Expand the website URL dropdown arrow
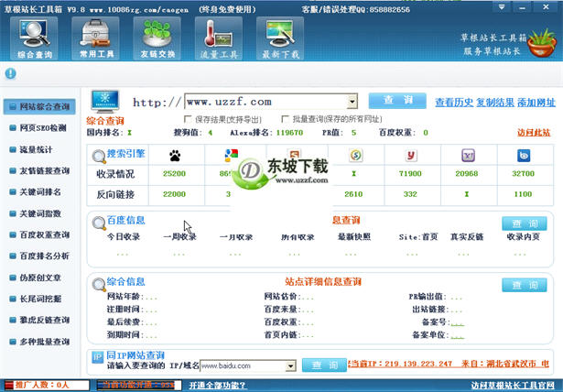This screenshot has height=392, width=563. coord(352,102)
